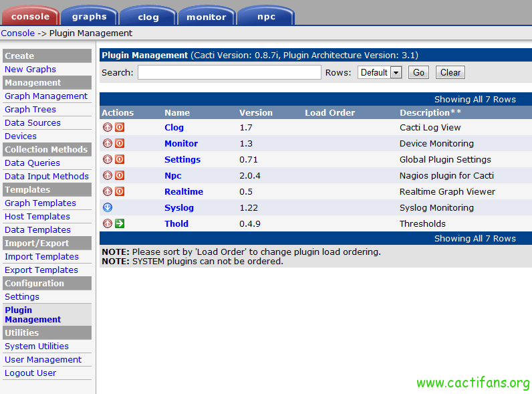
Task: Click the Thold version value 0.4.9
Action: click(250, 224)
